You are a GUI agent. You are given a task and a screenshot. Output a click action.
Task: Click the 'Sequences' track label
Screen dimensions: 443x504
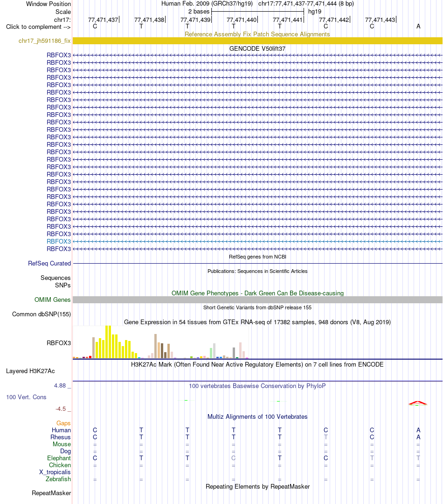(55, 278)
